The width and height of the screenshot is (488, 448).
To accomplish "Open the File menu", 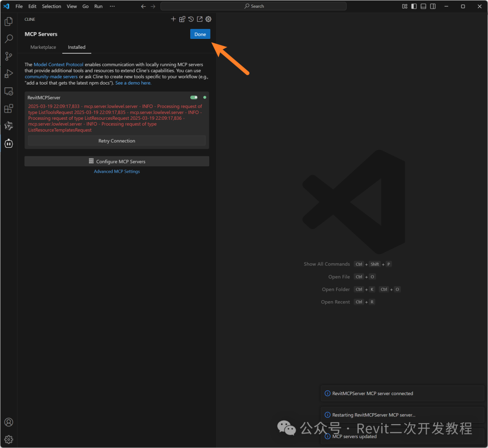I will pyautogui.click(x=19, y=6).
